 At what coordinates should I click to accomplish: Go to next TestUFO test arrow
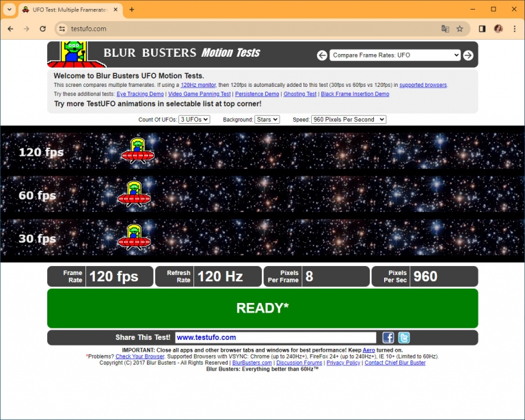coord(468,55)
